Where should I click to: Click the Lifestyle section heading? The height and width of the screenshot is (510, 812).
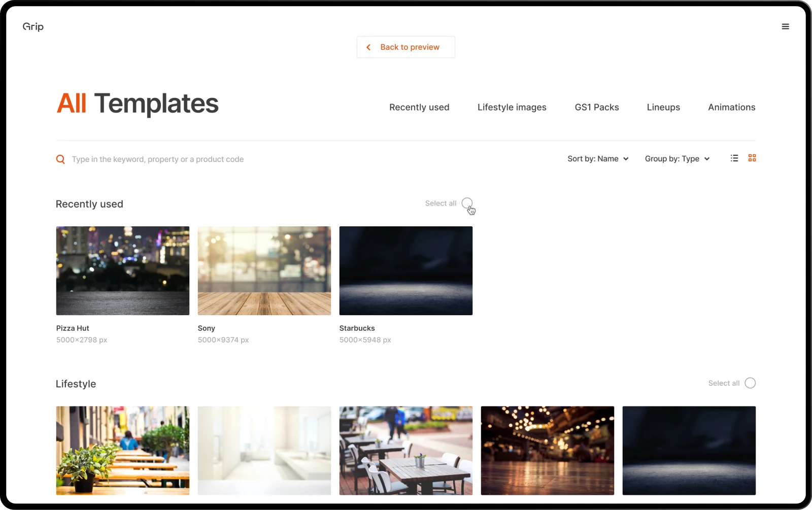coord(76,384)
